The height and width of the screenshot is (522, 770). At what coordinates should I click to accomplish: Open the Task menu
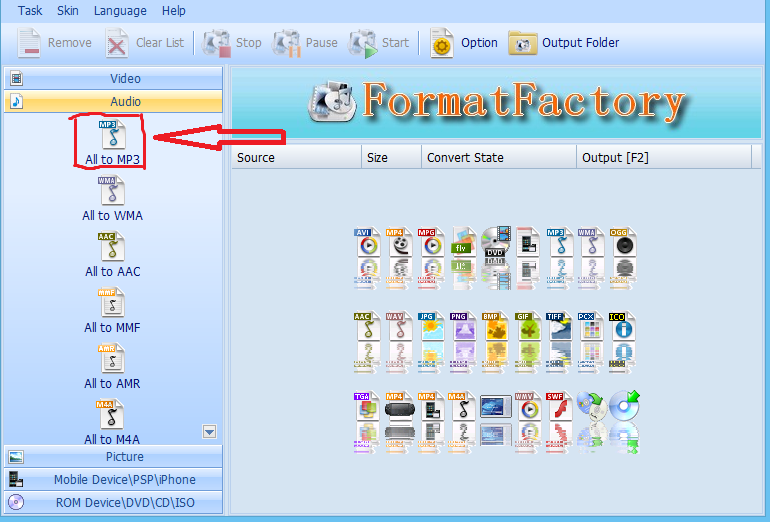[29, 10]
